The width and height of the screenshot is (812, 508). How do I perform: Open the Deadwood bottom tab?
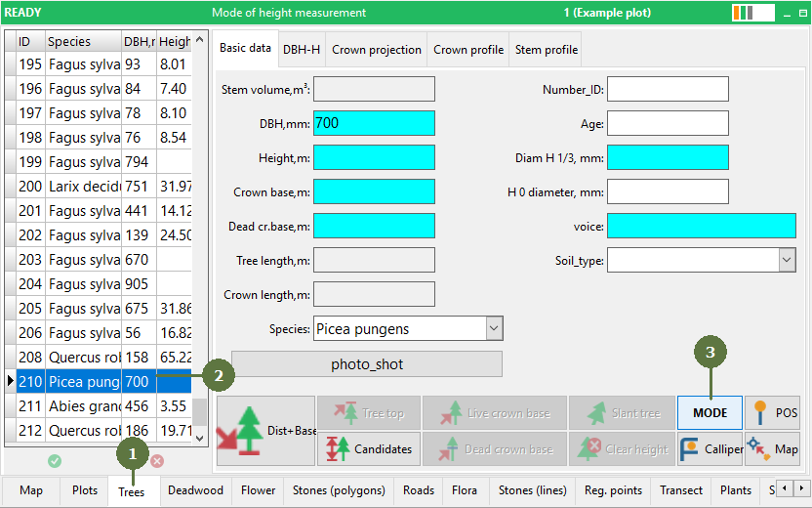(x=195, y=490)
